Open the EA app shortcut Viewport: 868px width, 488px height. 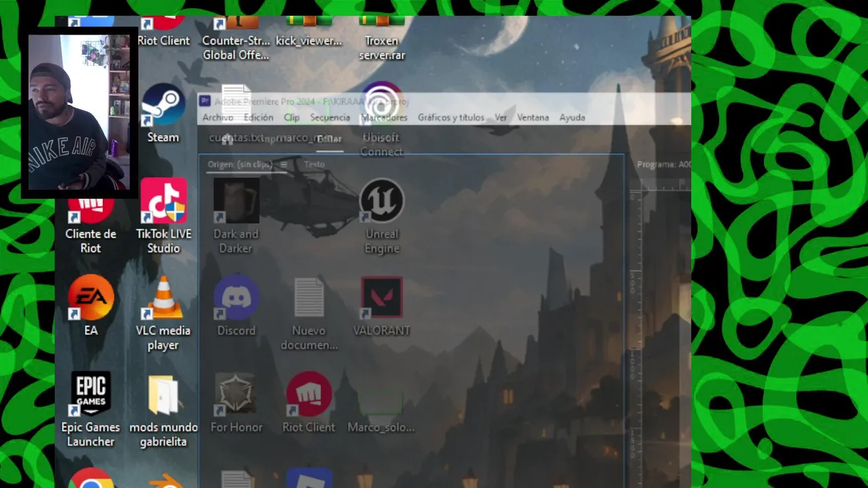click(x=91, y=305)
